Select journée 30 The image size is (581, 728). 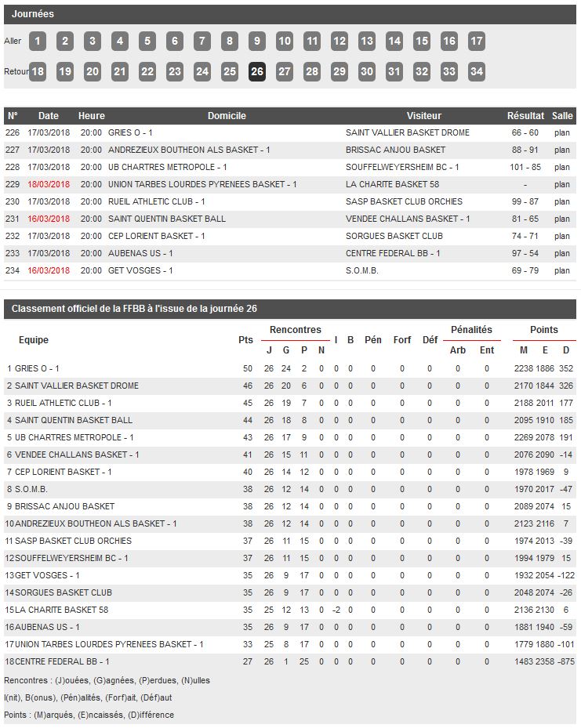[x=367, y=72]
